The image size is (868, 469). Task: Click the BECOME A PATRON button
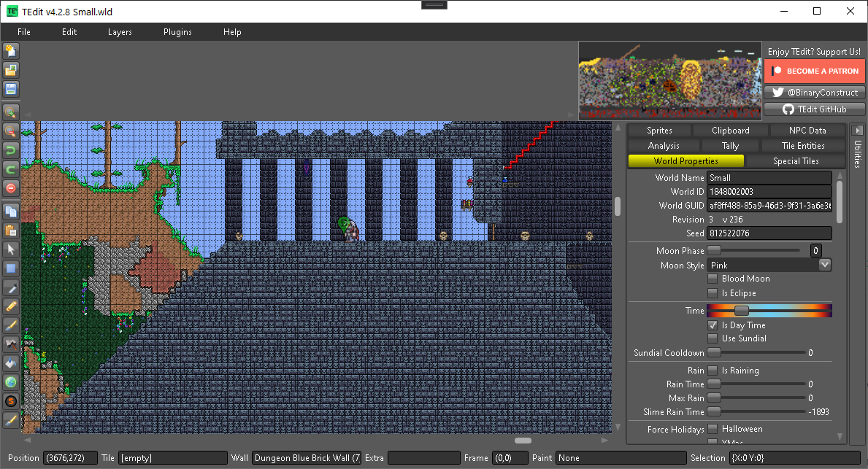pos(815,71)
